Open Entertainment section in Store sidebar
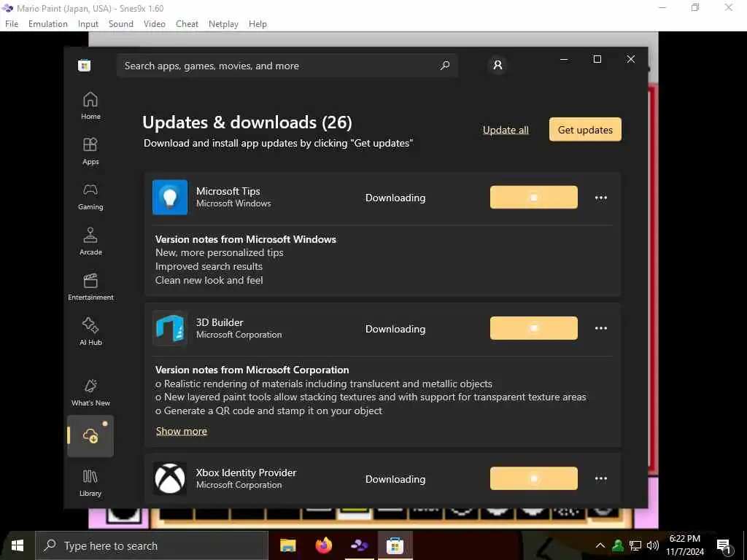747x560 pixels. click(x=90, y=287)
